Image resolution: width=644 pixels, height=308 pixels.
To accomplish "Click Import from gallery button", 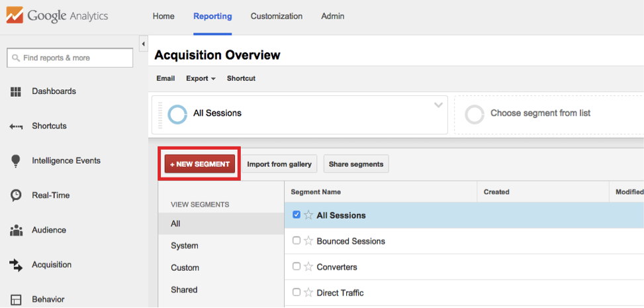I will (279, 164).
